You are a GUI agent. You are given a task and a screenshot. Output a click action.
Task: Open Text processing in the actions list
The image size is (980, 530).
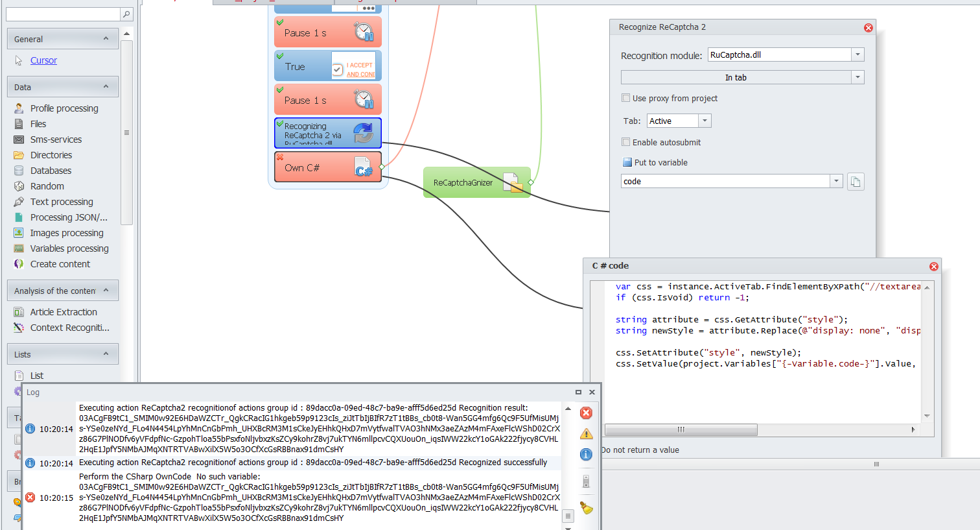62,202
